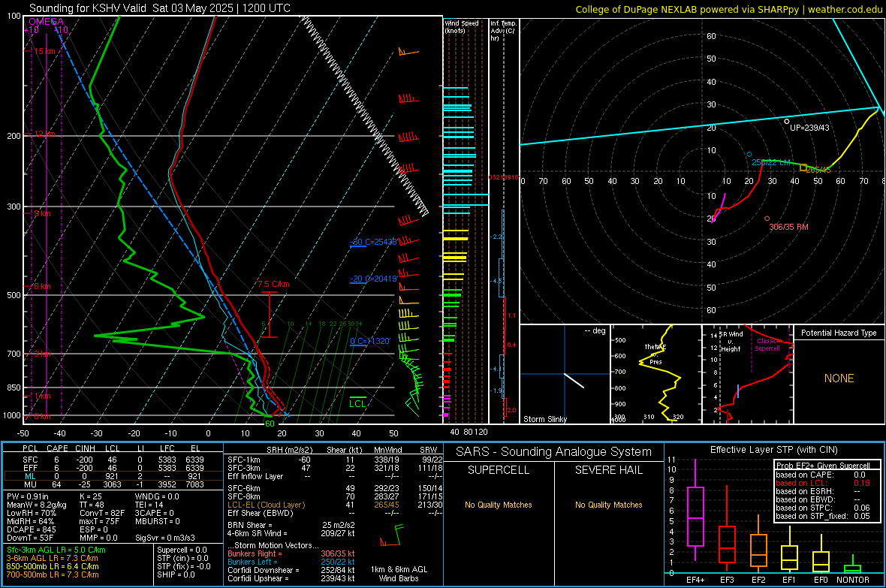Image resolution: width=886 pixels, height=588 pixels.
Task: Select the 'UP=239/43' hodograph label
Action: (x=809, y=128)
